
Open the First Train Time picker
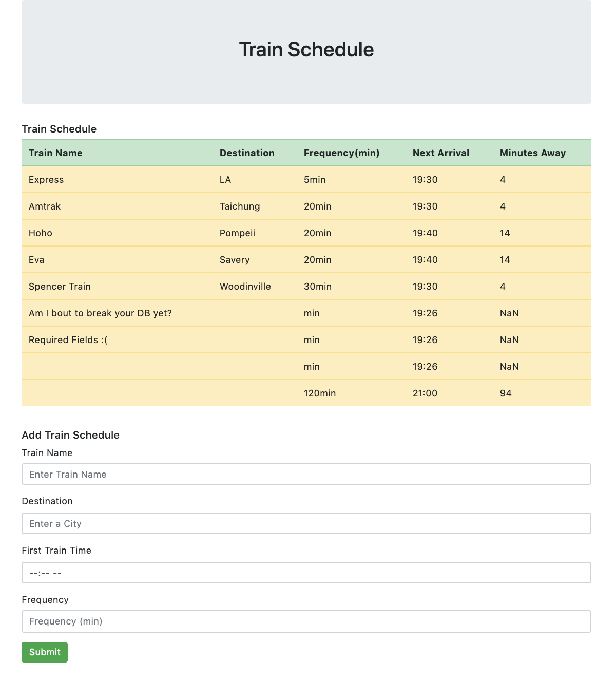pos(306,572)
